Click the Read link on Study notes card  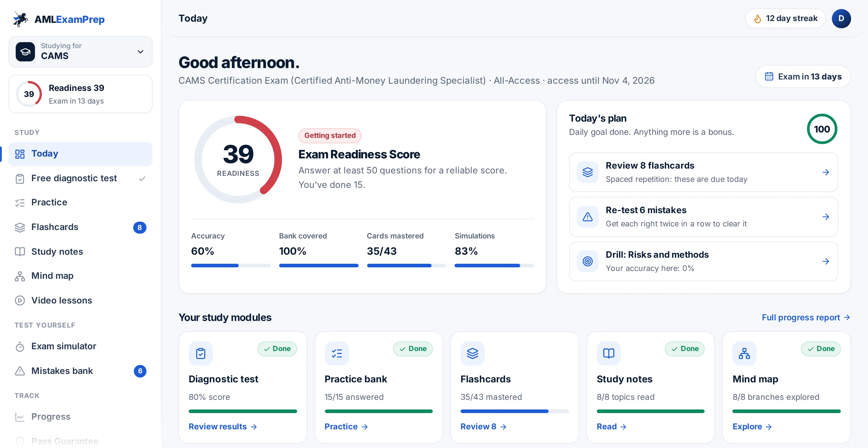611,426
